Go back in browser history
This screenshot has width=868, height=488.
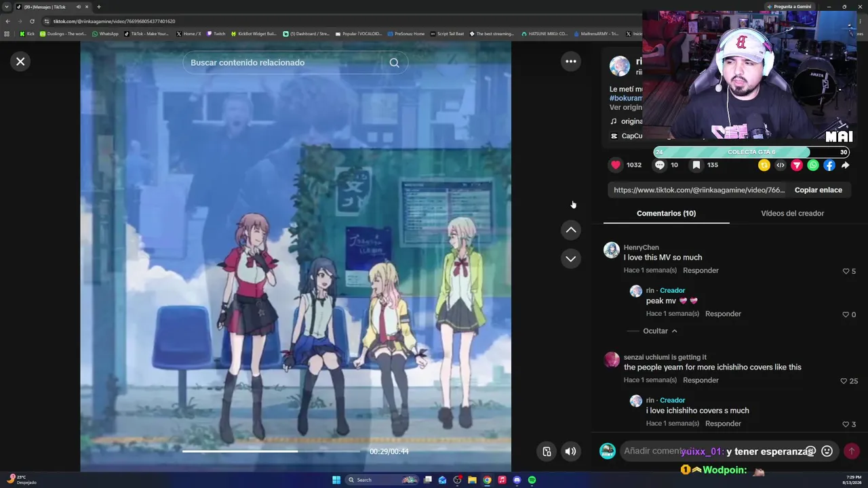[7, 21]
